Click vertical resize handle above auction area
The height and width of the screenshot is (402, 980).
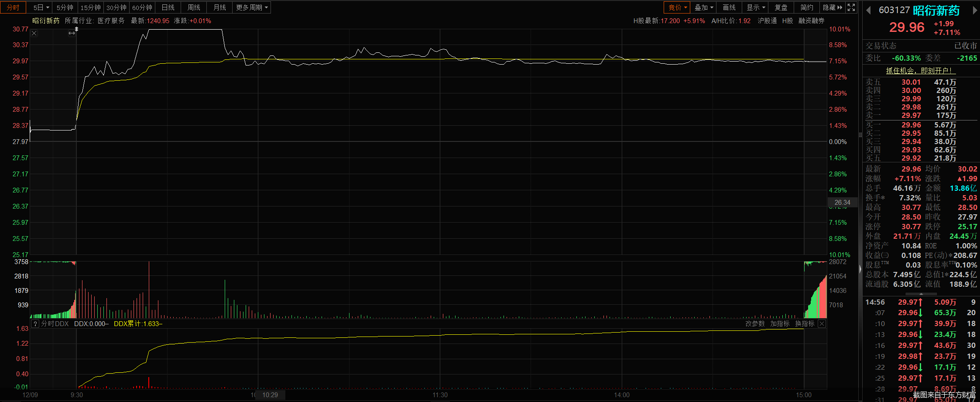click(x=76, y=29)
